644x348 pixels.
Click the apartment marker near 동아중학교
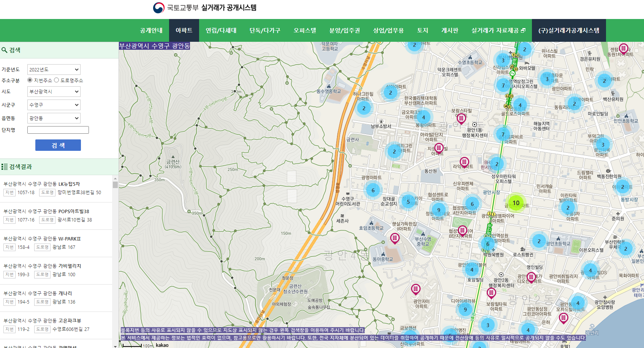click(x=395, y=239)
